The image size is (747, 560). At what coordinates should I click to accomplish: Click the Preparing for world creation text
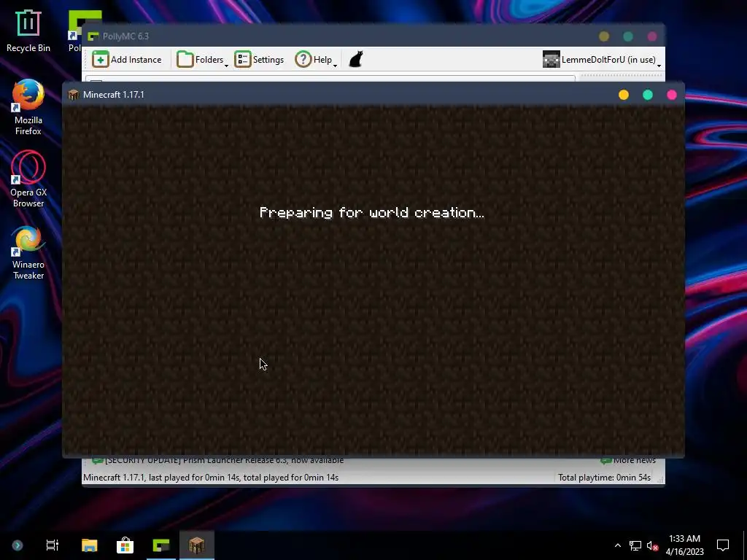pos(371,212)
